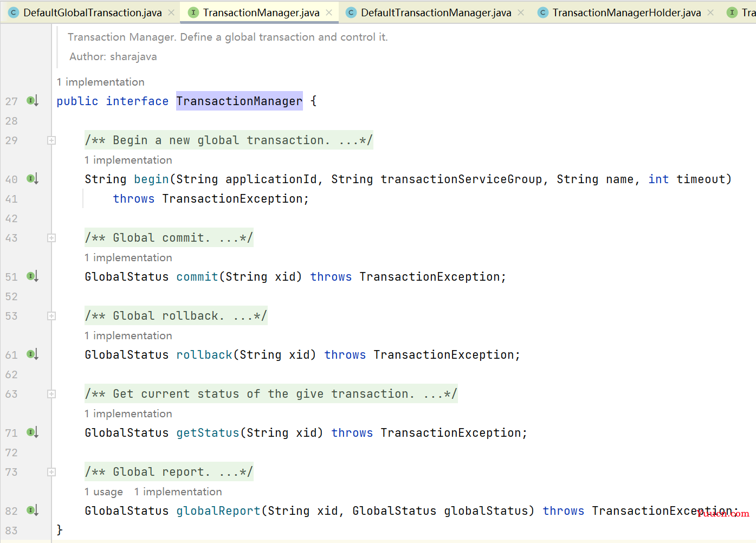Open '1 usage' hint above globalReport
Viewport: 756px width, 543px height.
coord(104,492)
